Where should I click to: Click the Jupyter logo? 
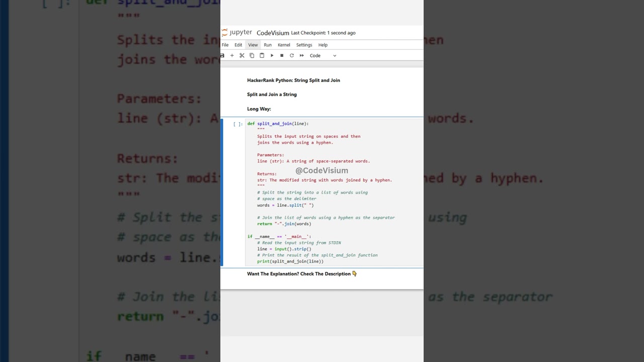[236, 33]
